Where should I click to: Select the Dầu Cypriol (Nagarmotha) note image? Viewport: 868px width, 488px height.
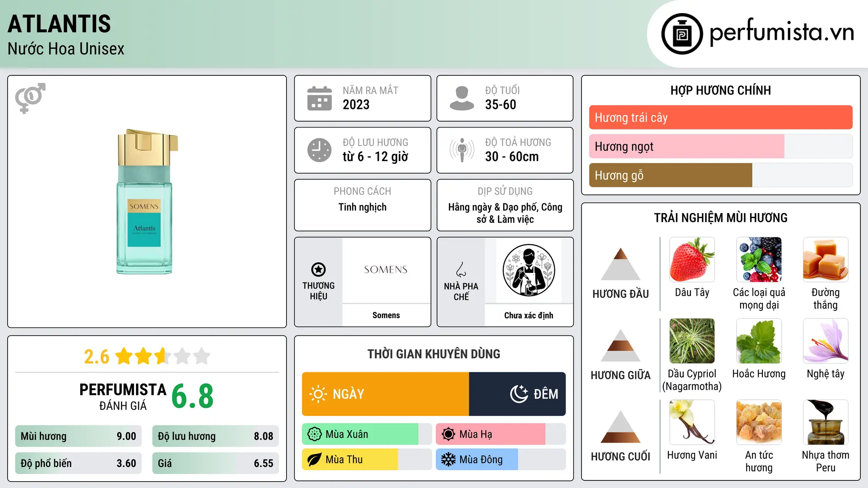tap(692, 341)
